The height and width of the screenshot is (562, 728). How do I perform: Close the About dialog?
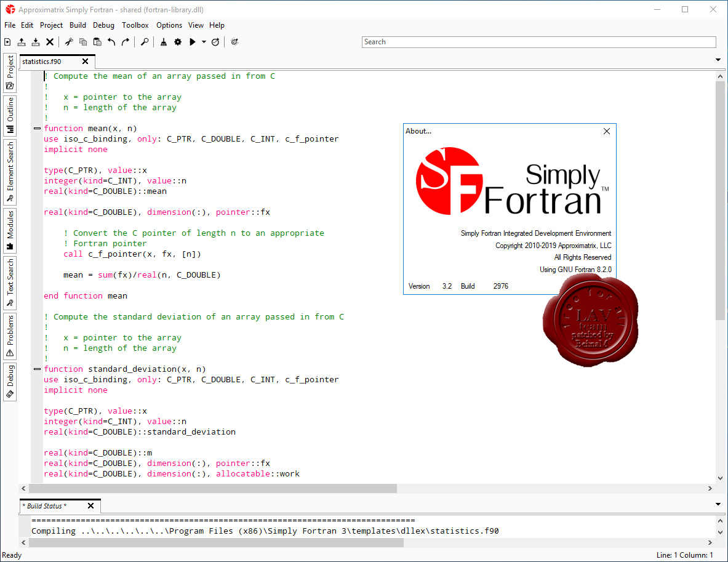click(x=606, y=131)
